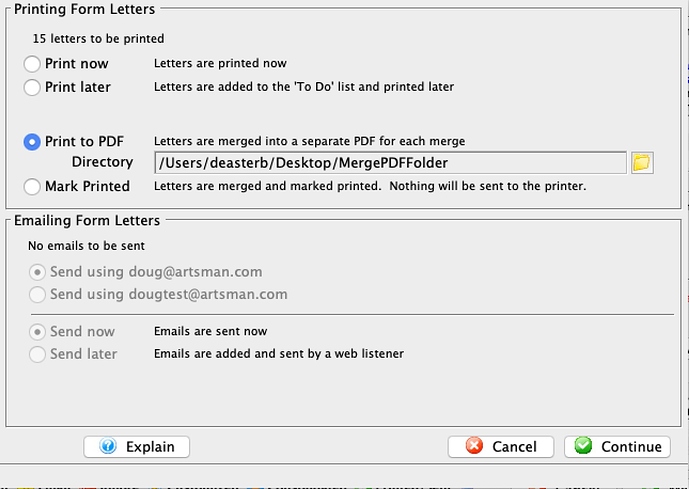Choose the Mark Printed option
The width and height of the screenshot is (689, 489).
pos(32,186)
